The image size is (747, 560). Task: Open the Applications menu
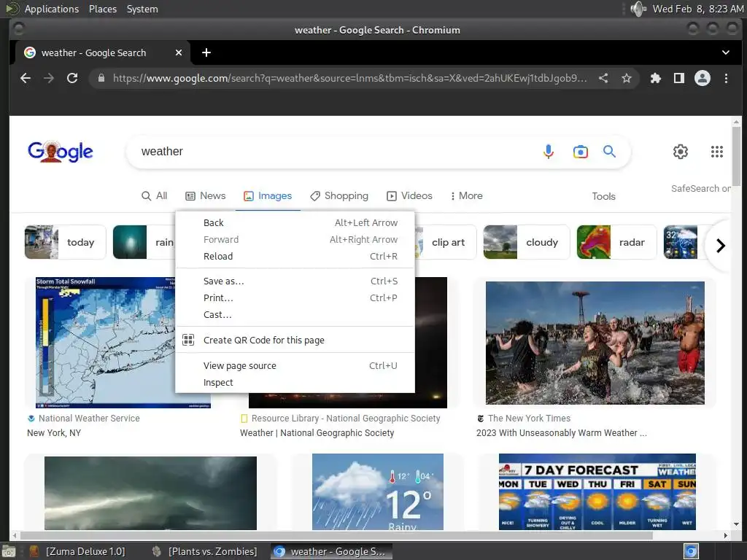52,9
